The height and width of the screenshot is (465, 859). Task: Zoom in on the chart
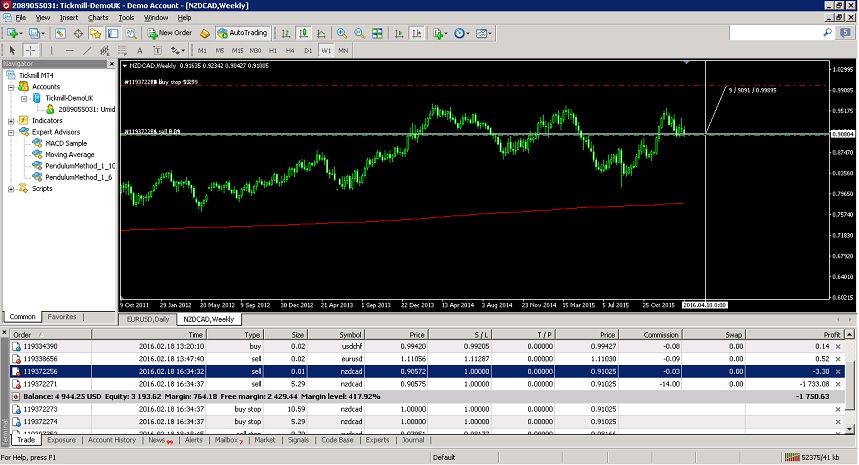tap(342, 33)
